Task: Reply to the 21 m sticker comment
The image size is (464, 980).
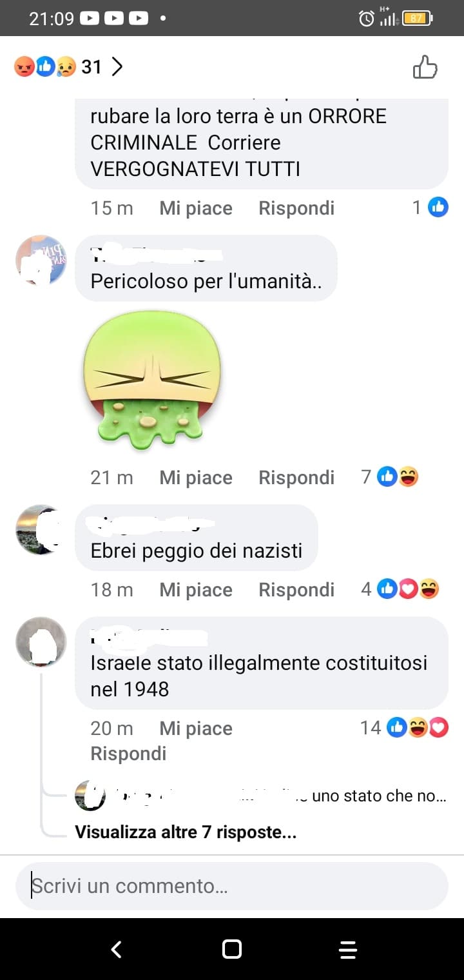Action: click(x=296, y=478)
